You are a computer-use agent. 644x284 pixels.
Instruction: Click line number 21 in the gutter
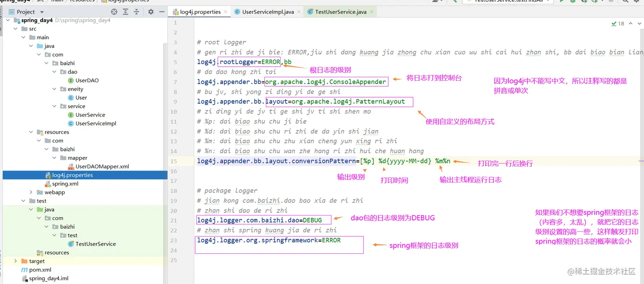pyautogui.click(x=173, y=220)
